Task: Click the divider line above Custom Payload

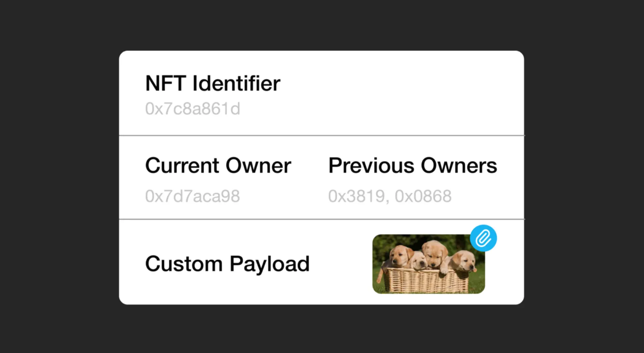Action: coord(321,219)
